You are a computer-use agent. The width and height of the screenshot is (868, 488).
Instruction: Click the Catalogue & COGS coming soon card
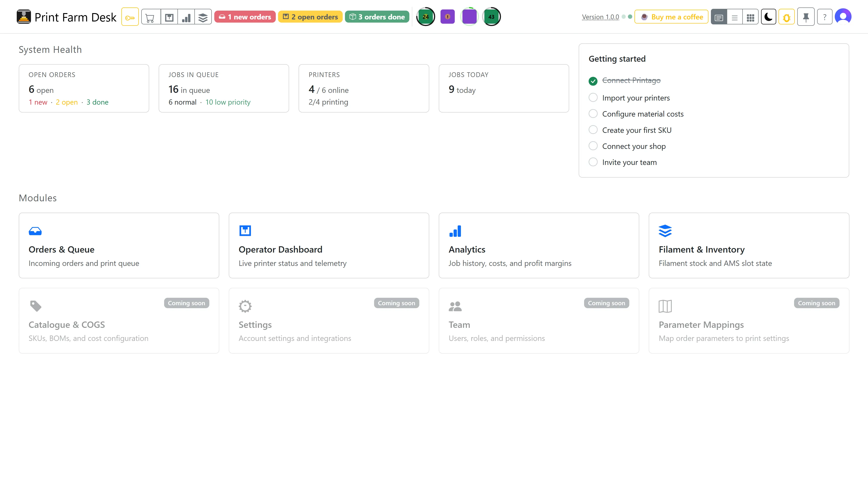(x=119, y=321)
